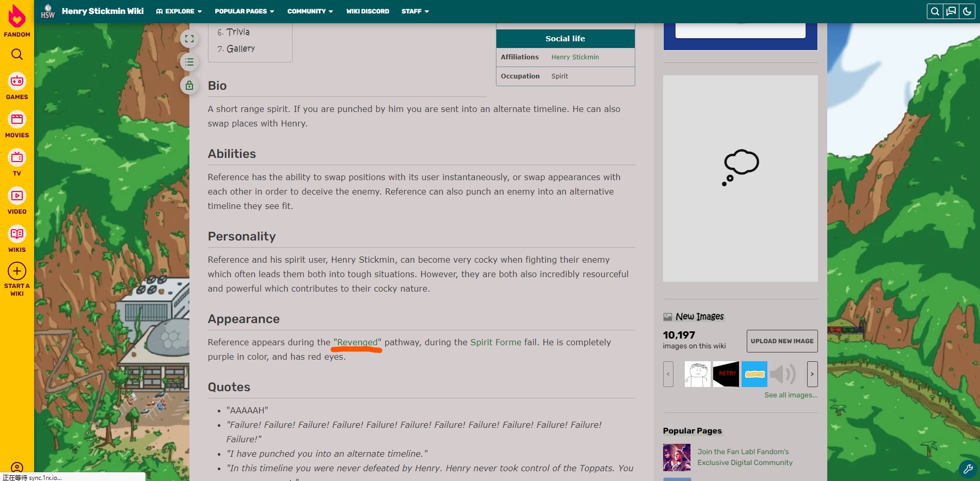Expand the Explore dropdown menu

tap(179, 11)
